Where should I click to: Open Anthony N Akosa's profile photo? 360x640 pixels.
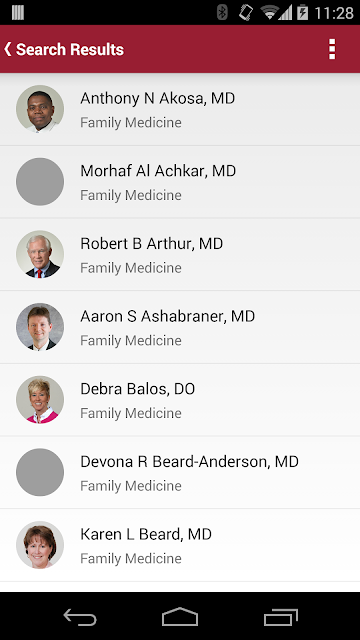[40, 109]
